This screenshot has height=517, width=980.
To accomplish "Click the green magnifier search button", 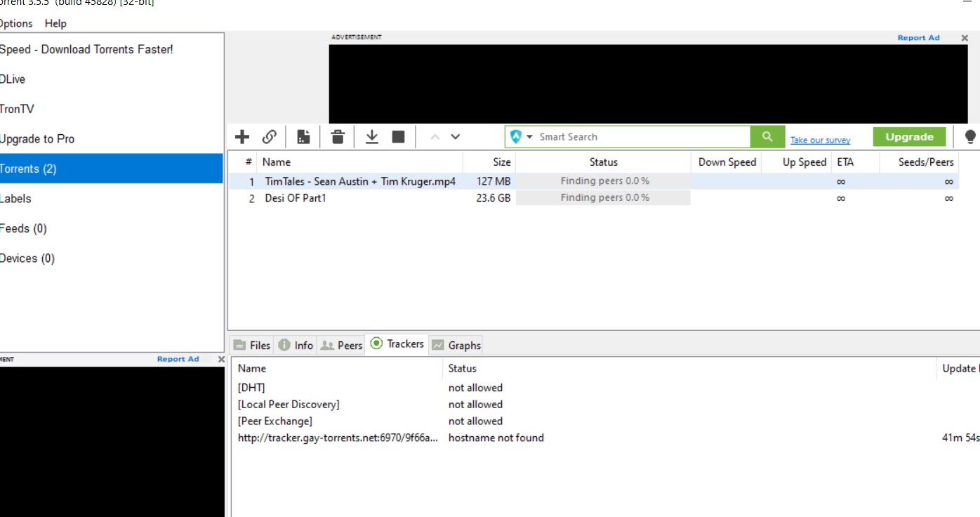I will (x=767, y=137).
